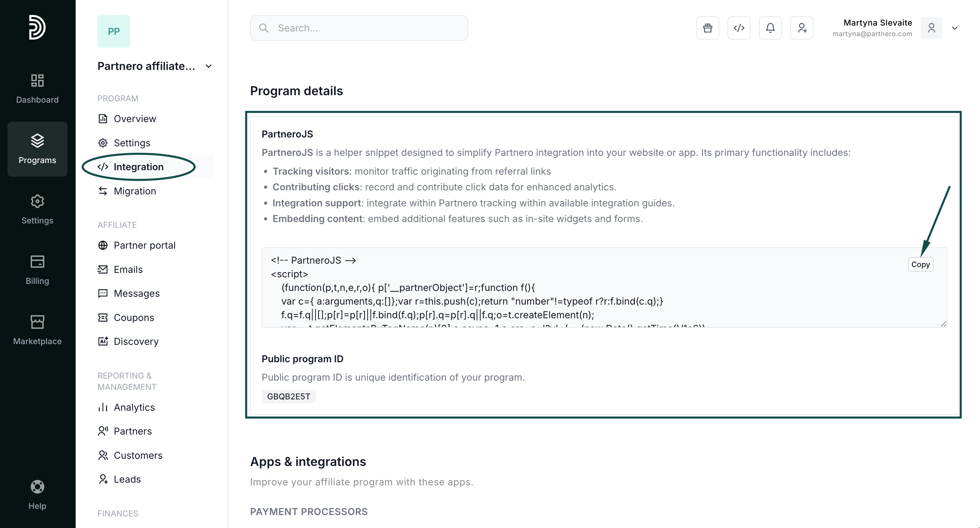Select Partner portal in the sidebar
This screenshot has height=528, width=980.
pyautogui.click(x=144, y=245)
